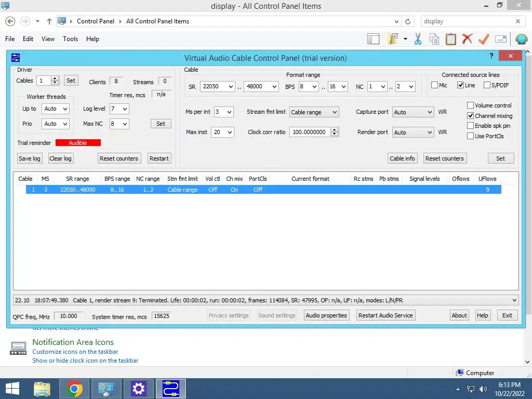Click the network tray icon

[471, 389]
